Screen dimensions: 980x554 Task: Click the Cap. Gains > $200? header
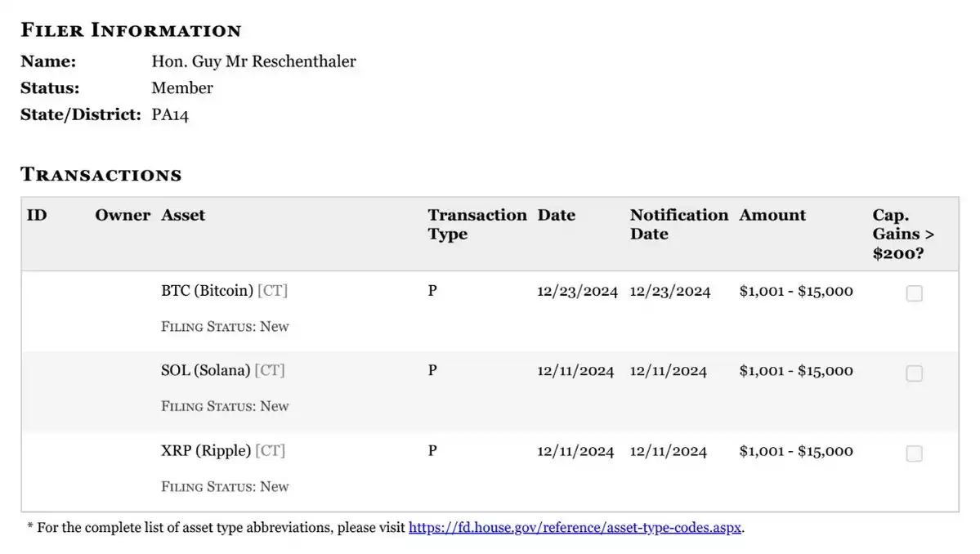click(903, 235)
